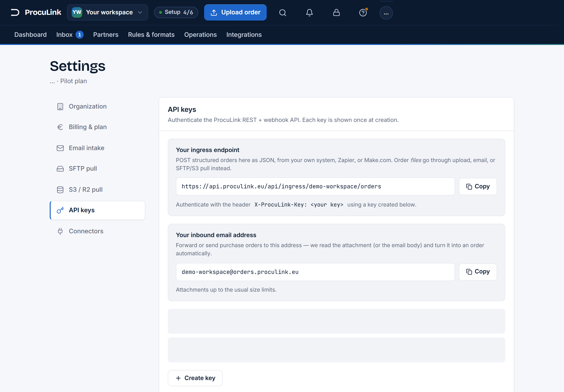Click the API keys panel heading

(x=182, y=109)
